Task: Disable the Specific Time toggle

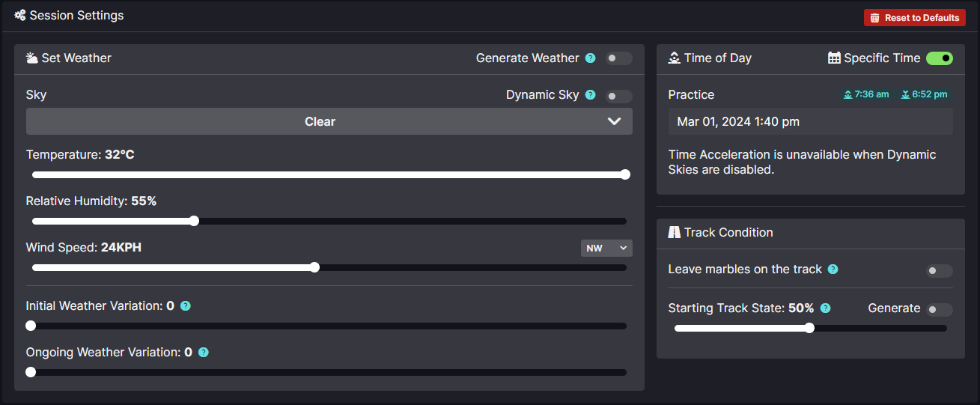Action: pos(940,58)
